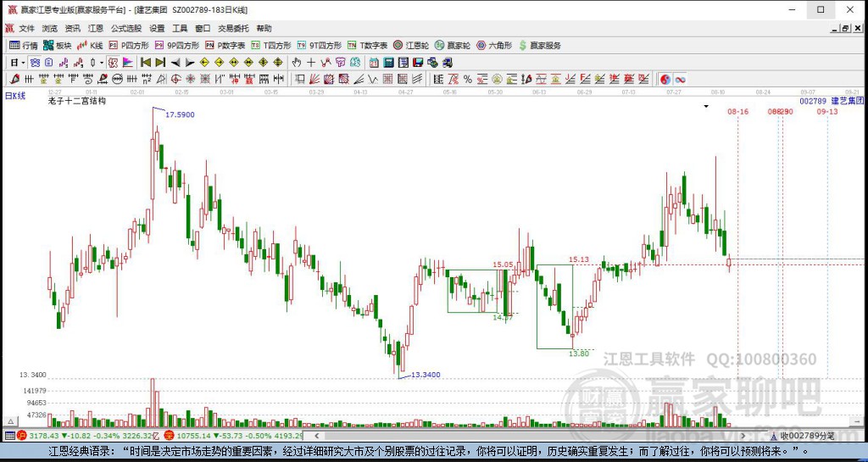Switch to the K线 candlestick view
This screenshot has width=868, height=462.
90,46
